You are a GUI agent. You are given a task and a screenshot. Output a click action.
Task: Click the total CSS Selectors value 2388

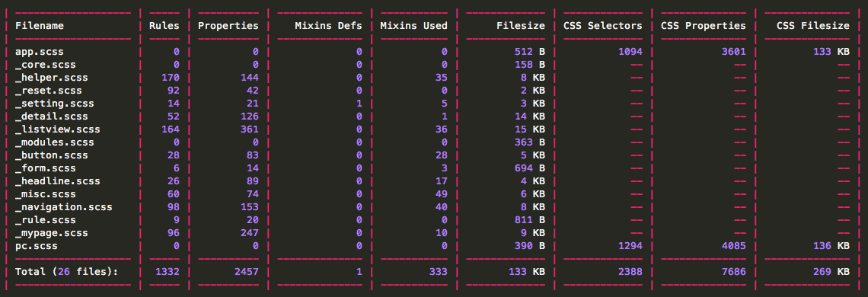pos(630,272)
